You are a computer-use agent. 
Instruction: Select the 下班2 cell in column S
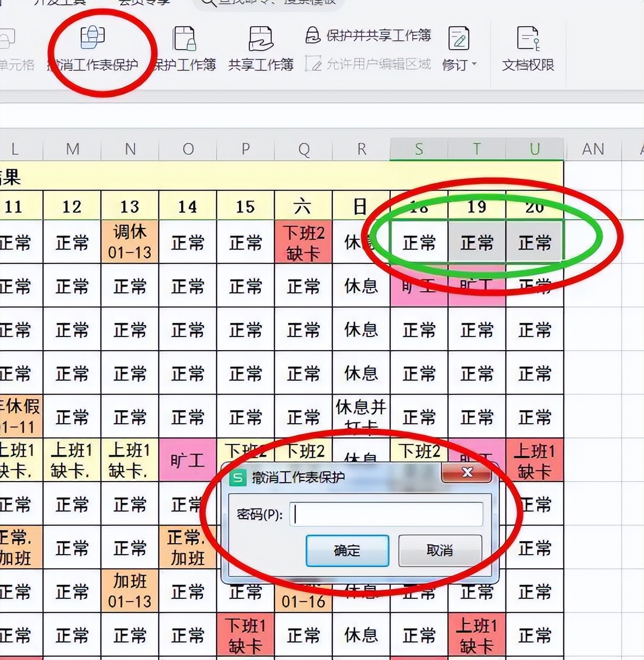coord(419,451)
